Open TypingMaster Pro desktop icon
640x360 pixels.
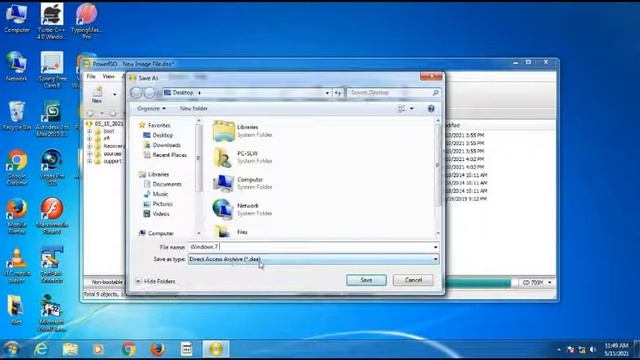pos(87,21)
